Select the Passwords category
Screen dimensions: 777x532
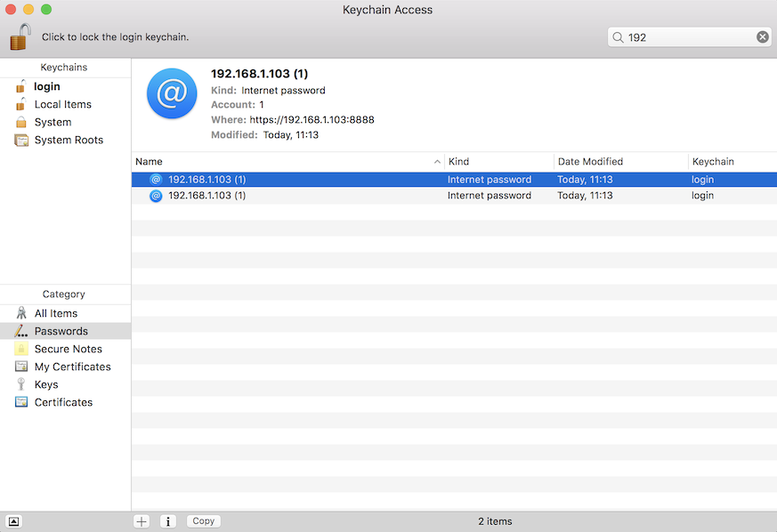pos(65,331)
